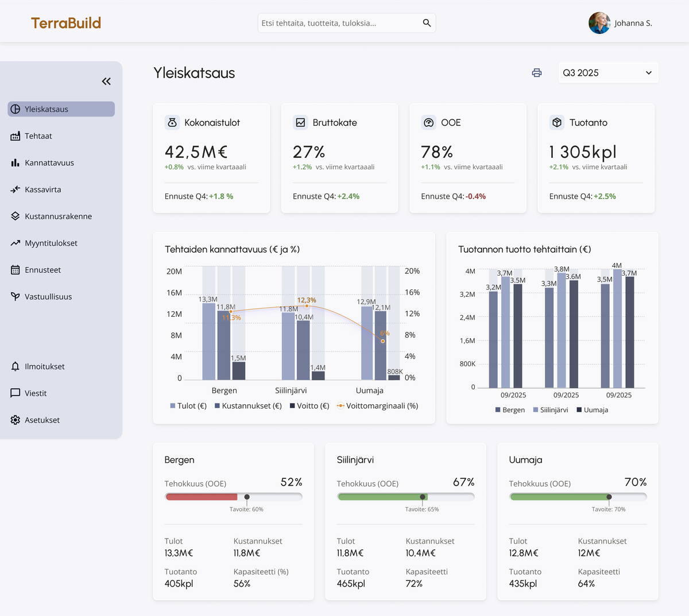The height and width of the screenshot is (616, 689).
Task: Click the 72% Siilinjärvi capacity value
Action: [x=414, y=583]
